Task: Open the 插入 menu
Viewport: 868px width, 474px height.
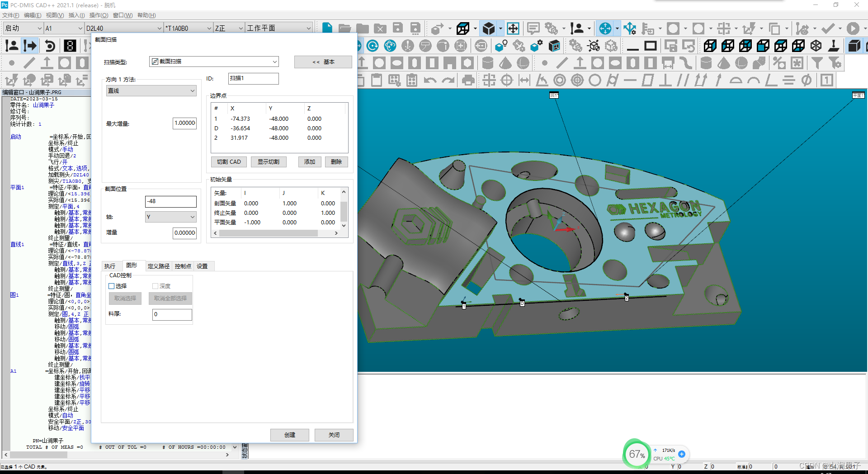Action: click(x=76, y=15)
